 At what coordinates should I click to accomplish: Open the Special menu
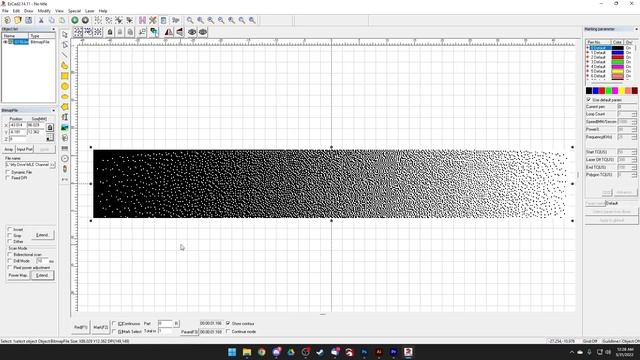[74, 11]
